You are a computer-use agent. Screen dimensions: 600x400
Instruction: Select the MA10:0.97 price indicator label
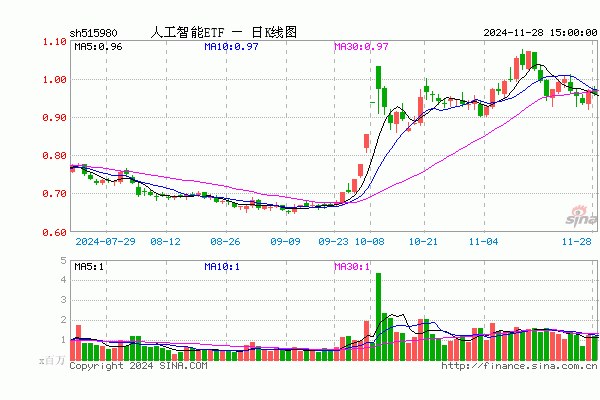point(230,47)
